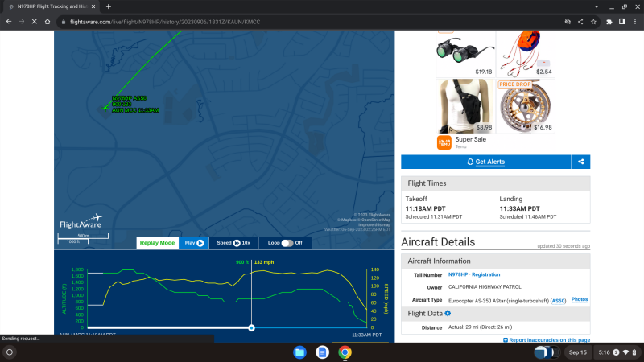This screenshot has width=644, height=362.
Task: Click the browser back arrow
Action: coord(9,22)
